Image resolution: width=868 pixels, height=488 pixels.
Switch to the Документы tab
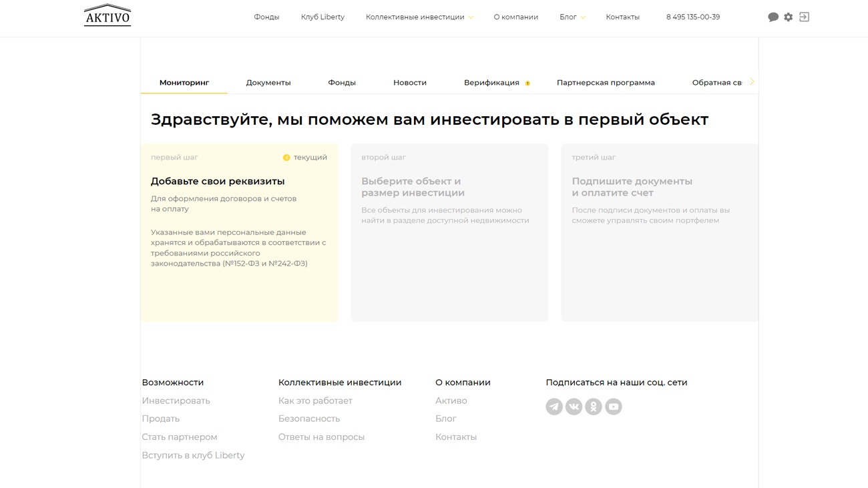click(268, 83)
